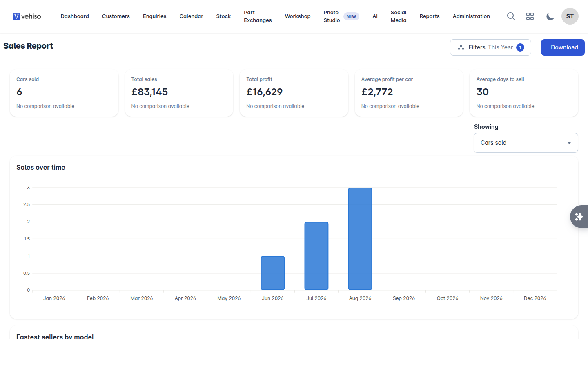Select the Aug 2026 chart bar
Screen dimensions: 588x368
pyautogui.click(x=360, y=239)
